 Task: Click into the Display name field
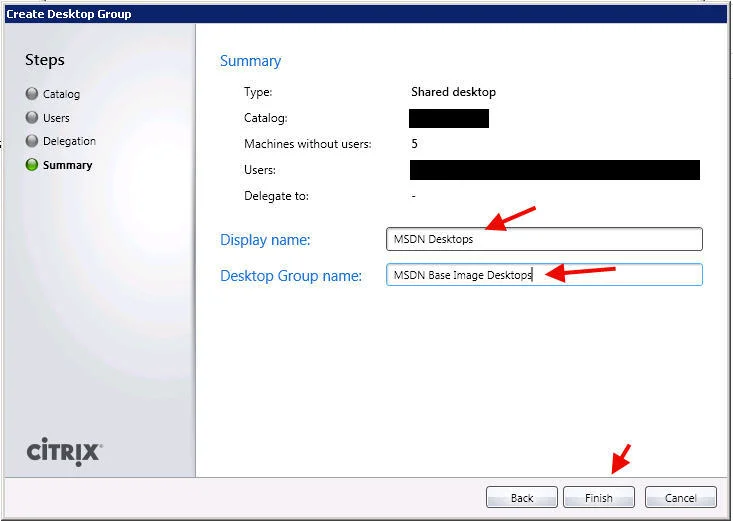pyautogui.click(x=544, y=239)
